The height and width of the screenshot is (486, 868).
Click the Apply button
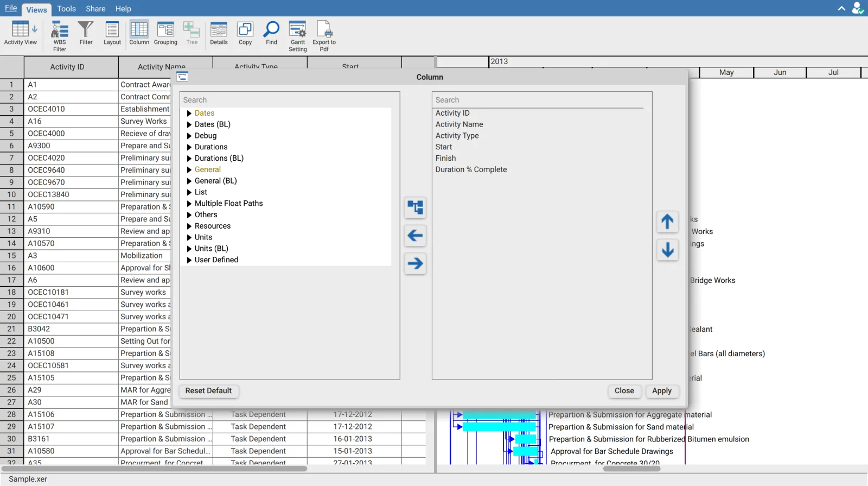(662, 391)
